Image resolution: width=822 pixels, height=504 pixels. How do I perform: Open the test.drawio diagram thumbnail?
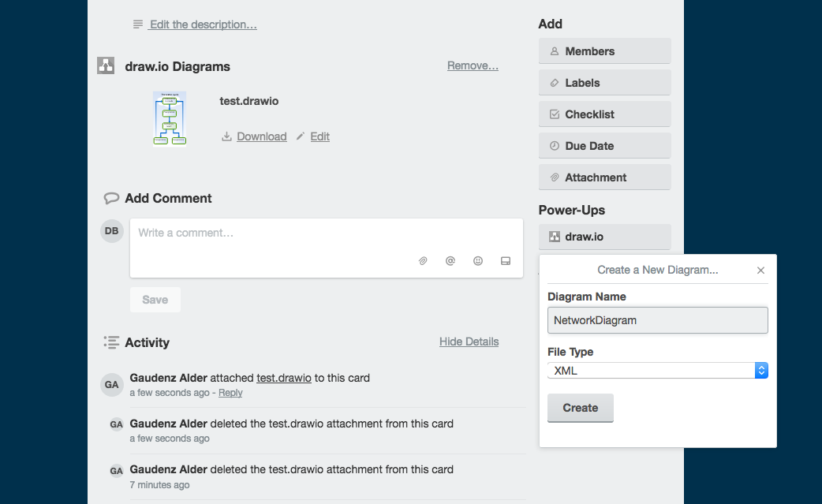pos(169,119)
